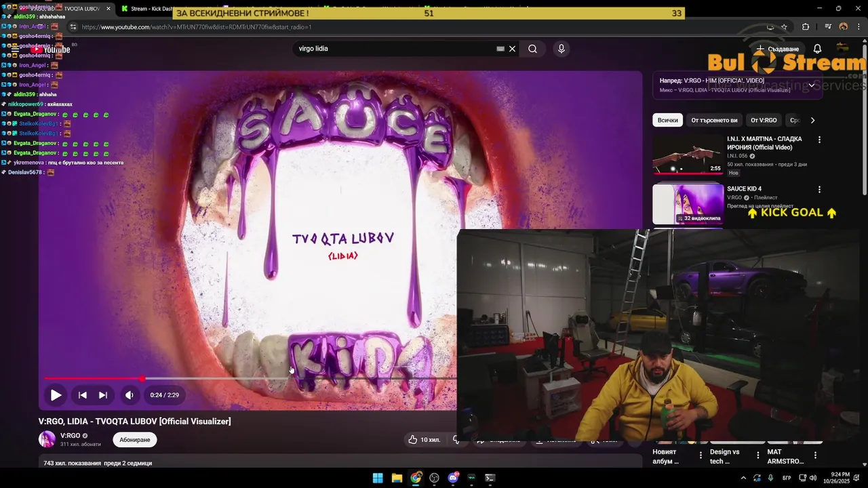Open Chrome from the taskbar
The image size is (868, 488).
pos(416,478)
